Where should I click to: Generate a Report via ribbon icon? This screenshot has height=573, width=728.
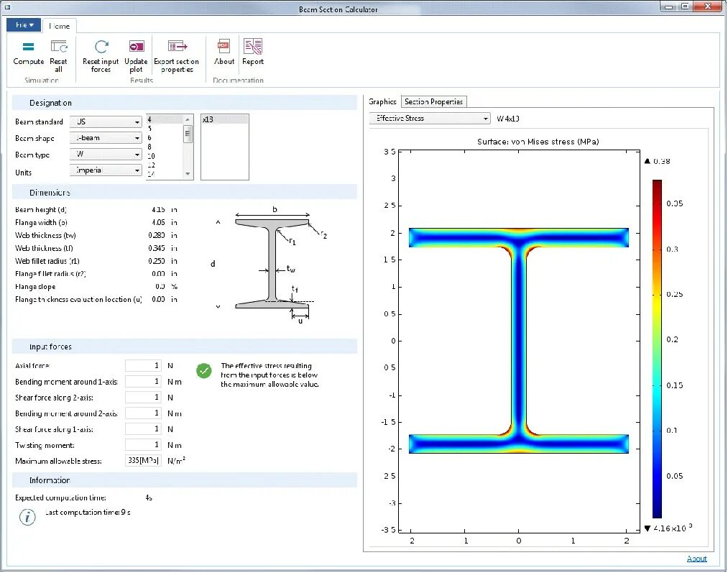(x=253, y=46)
